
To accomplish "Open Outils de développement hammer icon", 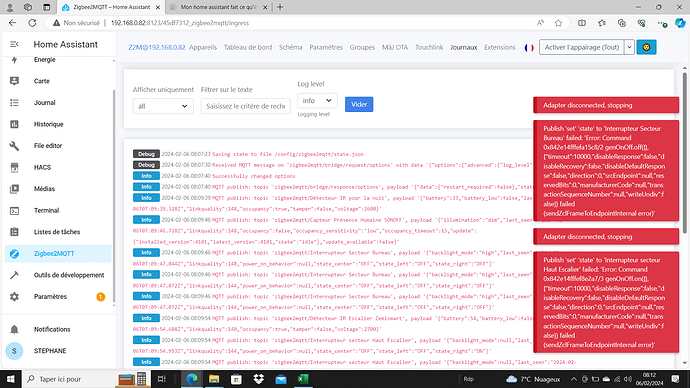I will pos(14,275).
